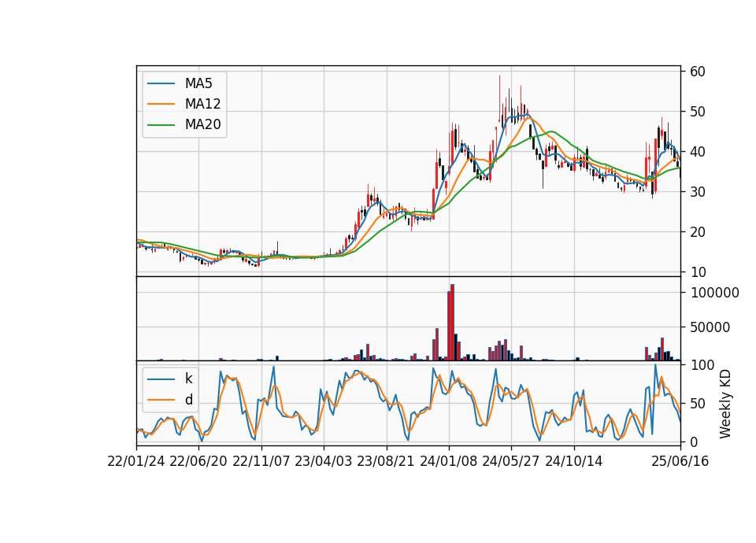Click the price axis value 30
Viewport: 756px width, 543px height.
pos(698,192)
